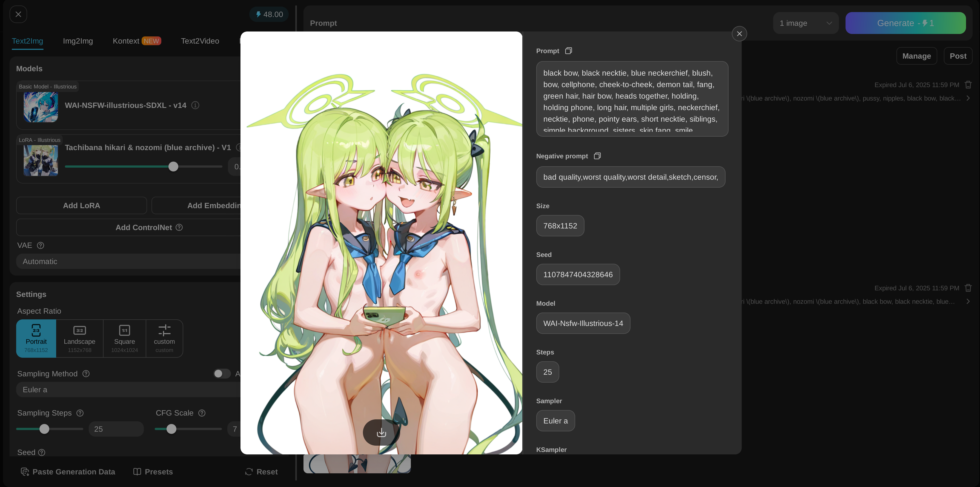Screen dimensions: 980x487
Task: Open the Text2Video tab
Action: pyautogui.click(x=200, y=41)
